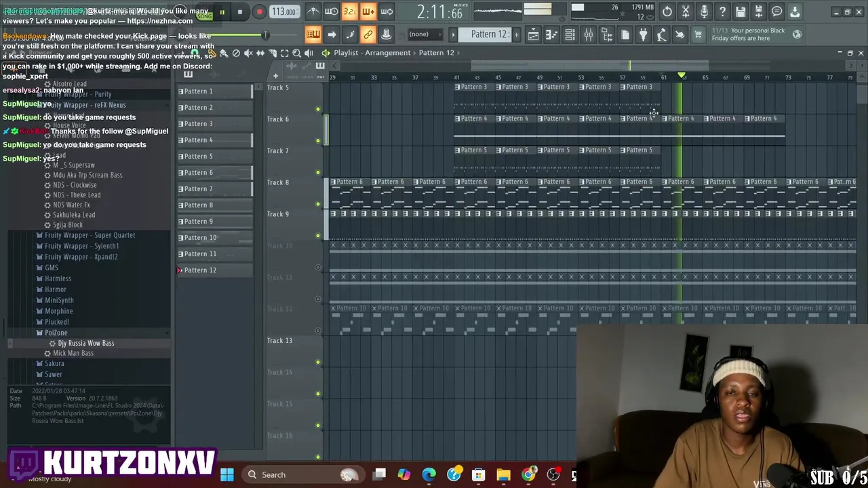Toggle blend recording overdub icon
Screen dimensions: 868x488
(368, 12)
